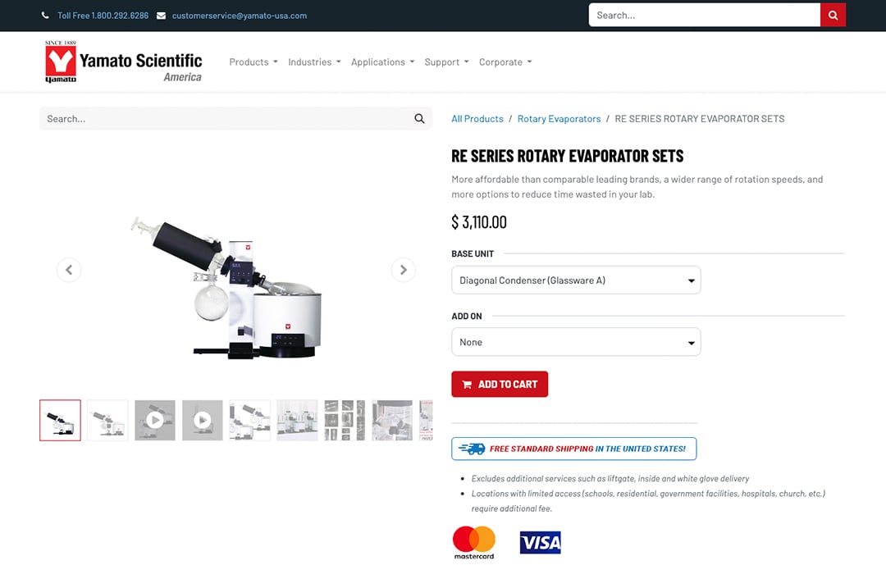Click the magnifier icon in product search
This screenshot has width=886, height=588.
(419, 119)
